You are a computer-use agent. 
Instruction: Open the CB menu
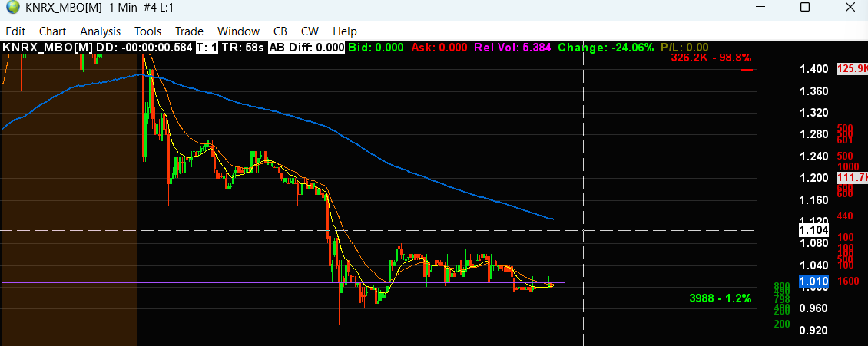coord(280,31)
